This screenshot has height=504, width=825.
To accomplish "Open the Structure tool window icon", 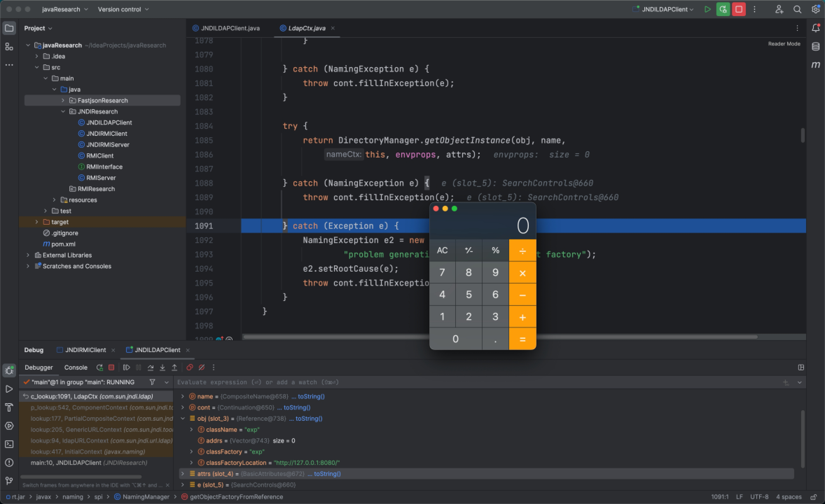I will pos(9,47).
